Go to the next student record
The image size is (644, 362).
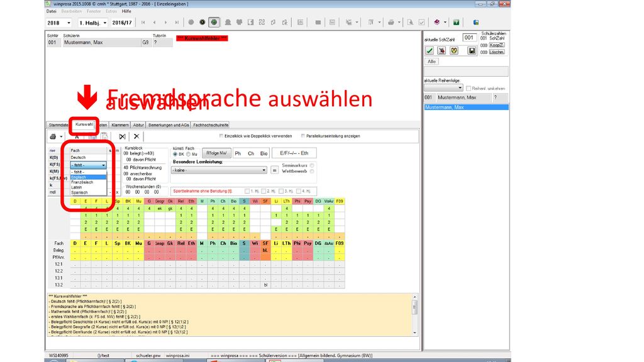coord(165,23)
